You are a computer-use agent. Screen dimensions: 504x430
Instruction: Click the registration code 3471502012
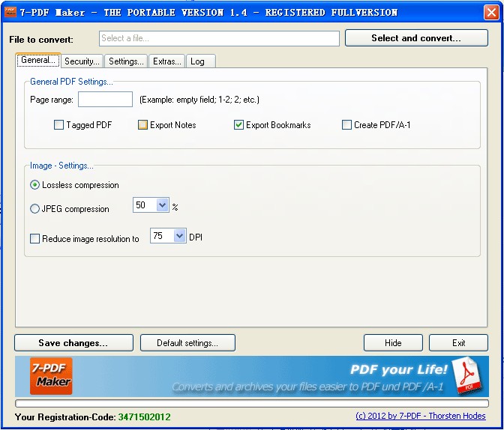(144, 417)
